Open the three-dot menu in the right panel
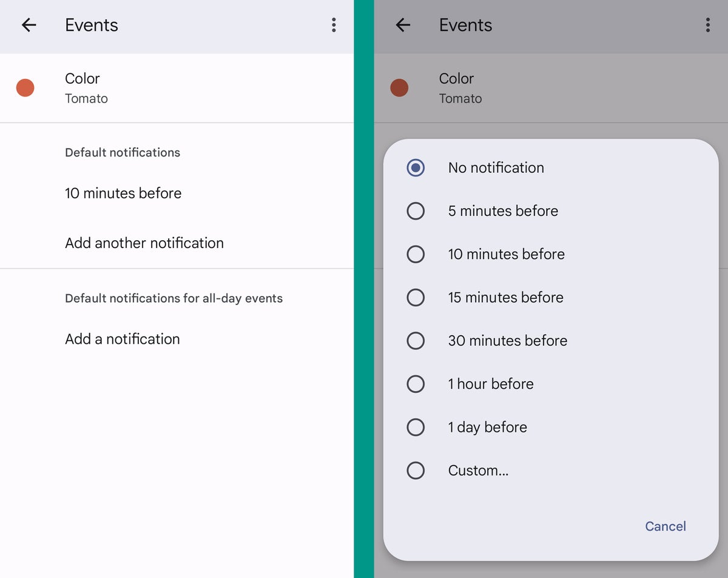The height and width of the screenshot is (578, 728). point(707,25)
